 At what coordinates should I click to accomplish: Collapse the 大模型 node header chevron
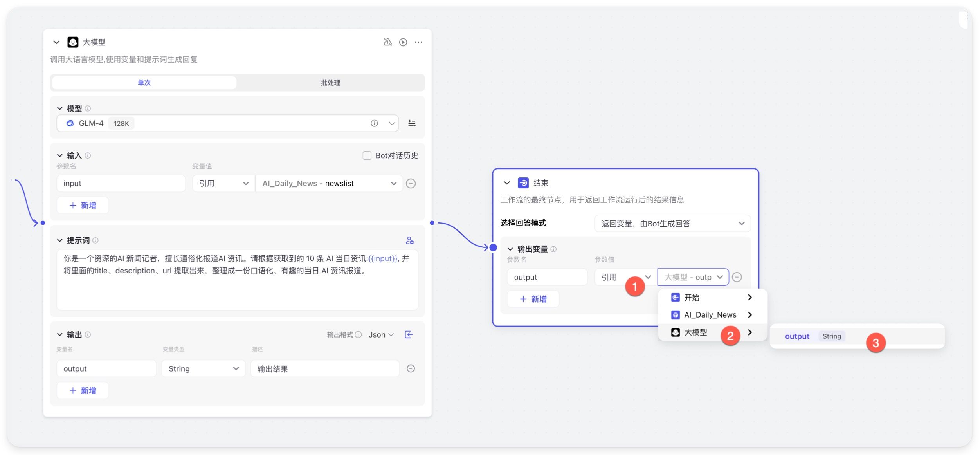click(56, 42)
